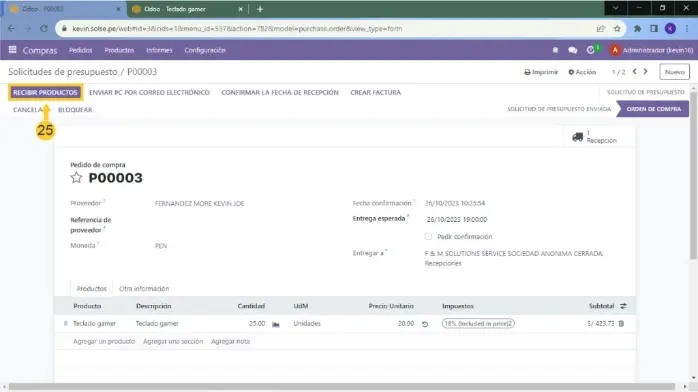Open optional columns settings icon by Subtotal

(x=623, y=306)
